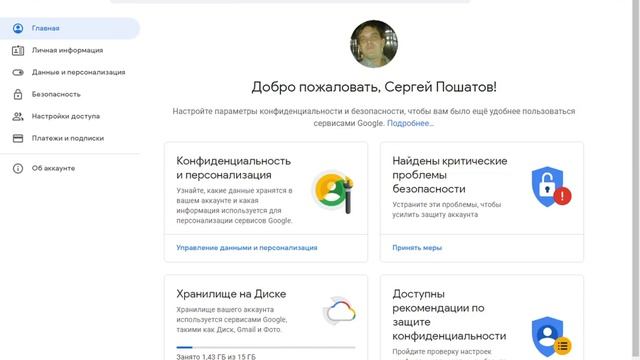
Task: Click the Конфиденциальность и персонализация card title
Action: click(x=233, y=168)
